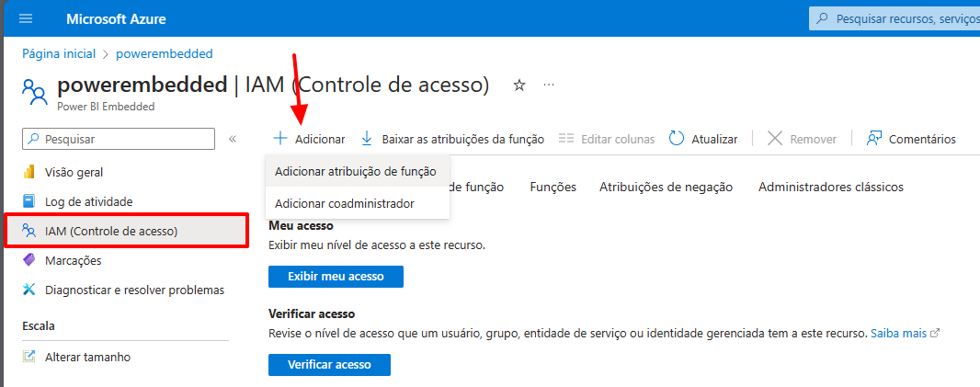The width and height of the screenshot is (980, 387).
Task: Open the ellipsis more options menu
Action: 550,85
